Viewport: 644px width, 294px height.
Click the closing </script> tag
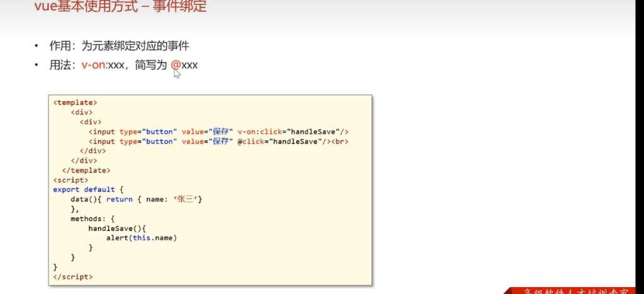point(73,277)
